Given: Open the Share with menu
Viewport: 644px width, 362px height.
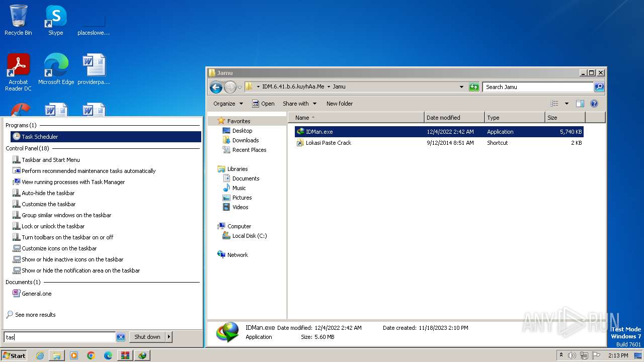Looking at the screenshot, I should 299,104.
